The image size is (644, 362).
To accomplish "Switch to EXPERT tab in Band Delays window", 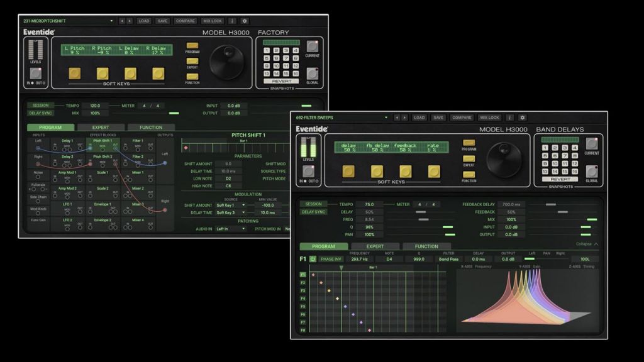I will point(375,246).
